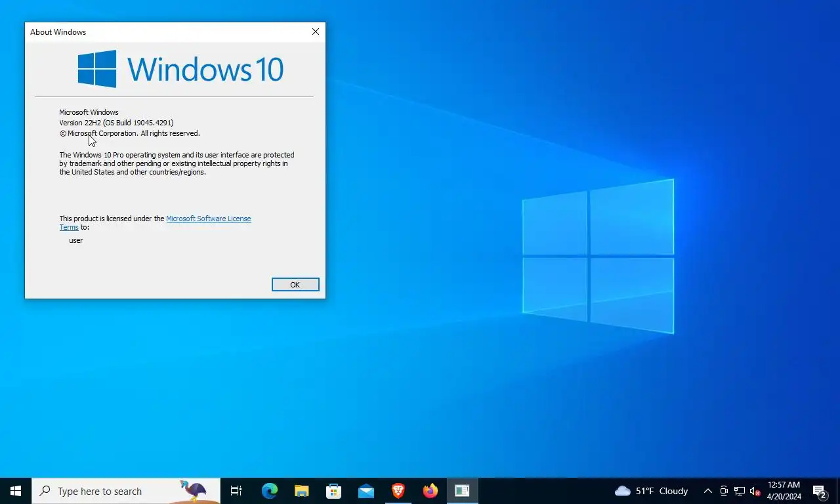Open File Explorer from the taskbar
Image resolution: width=840 pixels, height=504 pixels.
302,491
